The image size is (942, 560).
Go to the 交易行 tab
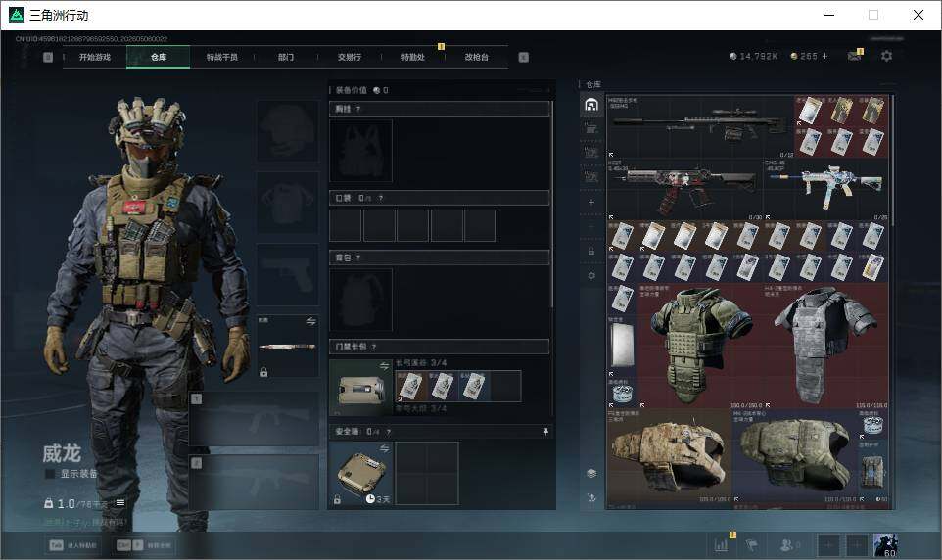click(350, 57)
